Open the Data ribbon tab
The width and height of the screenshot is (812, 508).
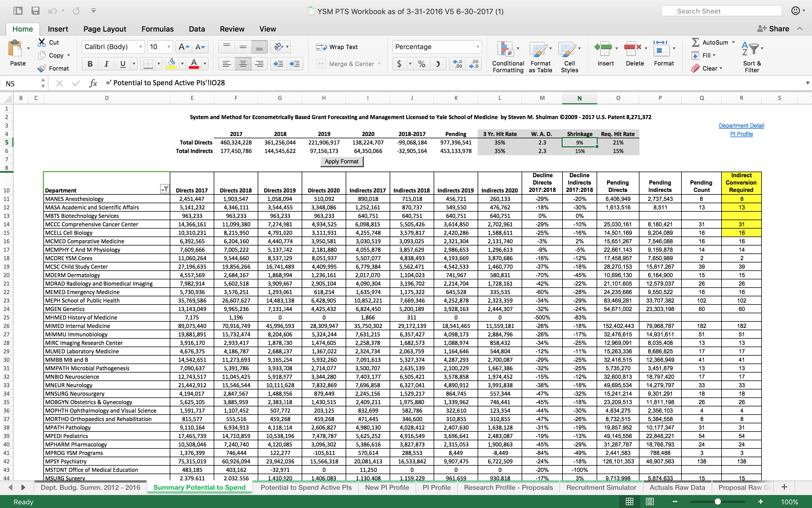coord(197,29)
